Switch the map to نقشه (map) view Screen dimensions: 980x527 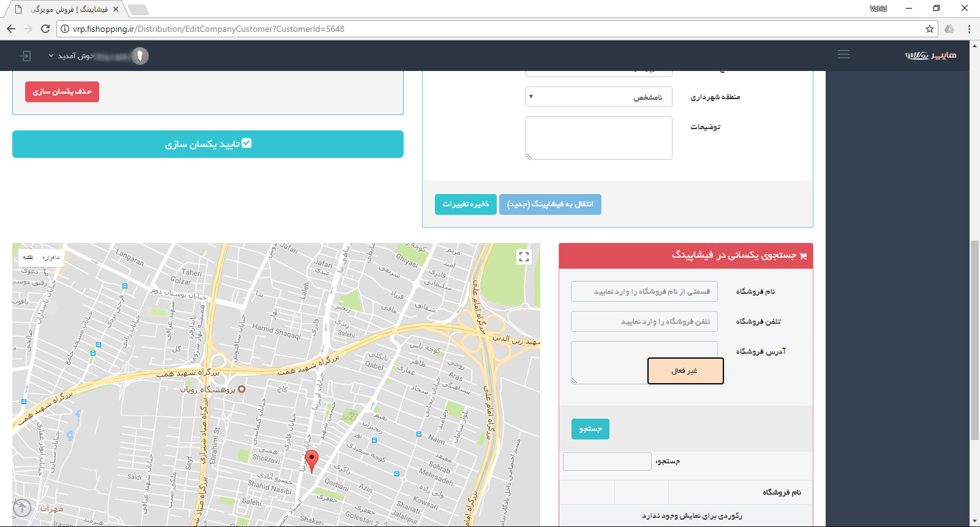pos(28,258)
